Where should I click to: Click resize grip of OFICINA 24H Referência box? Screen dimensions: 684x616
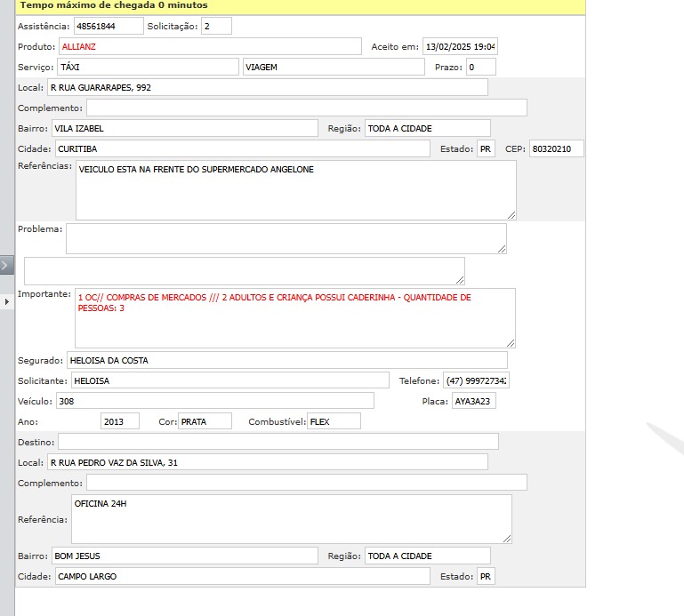tap(507, 538)
